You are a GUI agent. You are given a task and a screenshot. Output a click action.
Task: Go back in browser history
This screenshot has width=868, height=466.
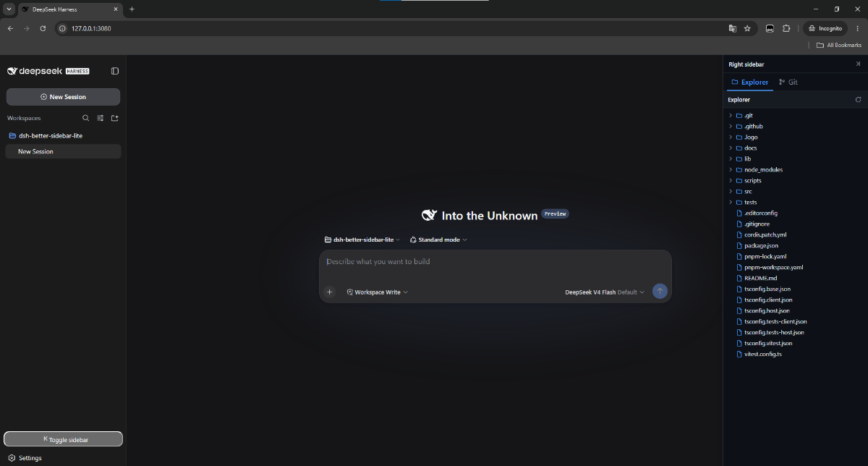(10, 28)
